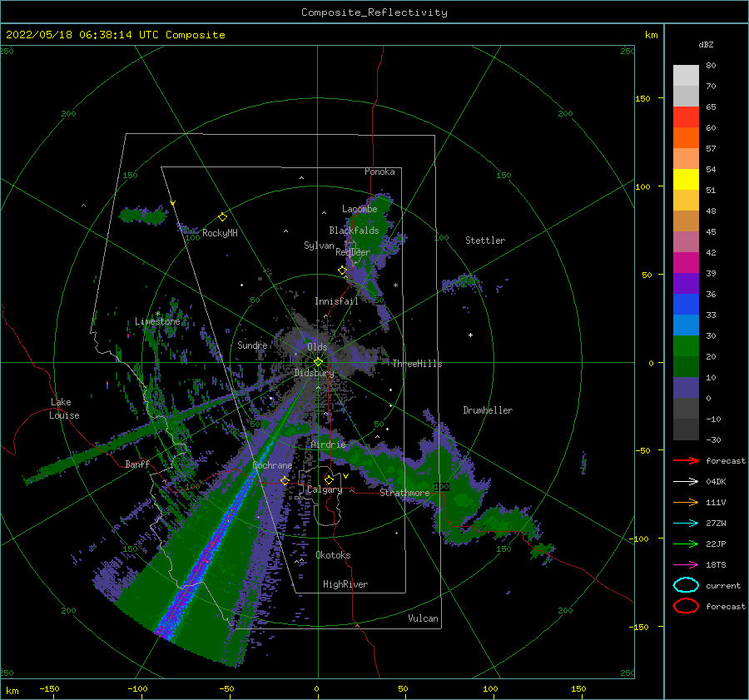The width and height of the screenshot is (749, 700).
Task: Click the Sylvan label on map
Action: pyautogui.click(x=319, y=246)
